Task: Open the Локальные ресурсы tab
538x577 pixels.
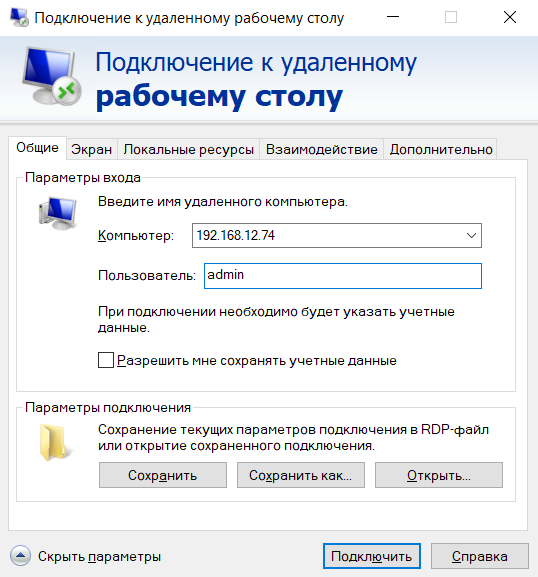Action: [x=188, y=149]
